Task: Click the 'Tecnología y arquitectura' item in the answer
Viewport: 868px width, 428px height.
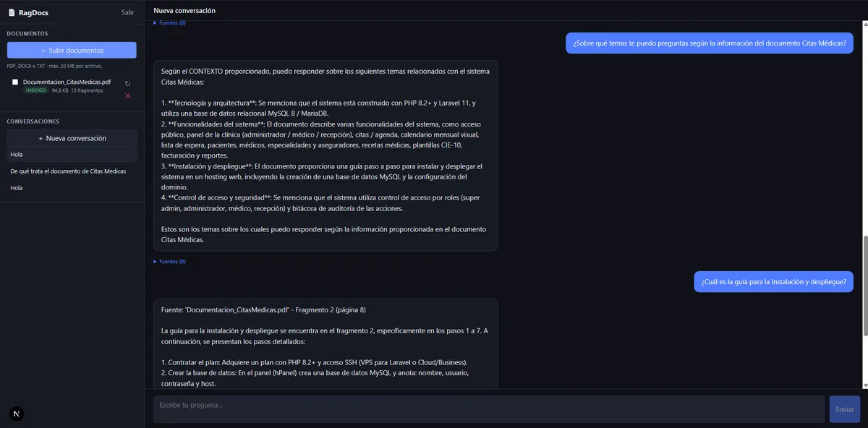Action: [x=318, y=108]
